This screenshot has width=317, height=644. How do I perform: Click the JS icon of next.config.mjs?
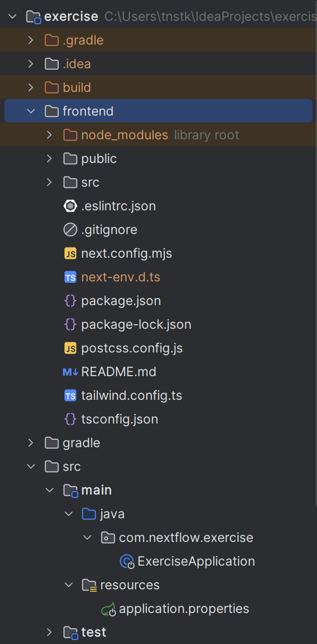point(70,253)
